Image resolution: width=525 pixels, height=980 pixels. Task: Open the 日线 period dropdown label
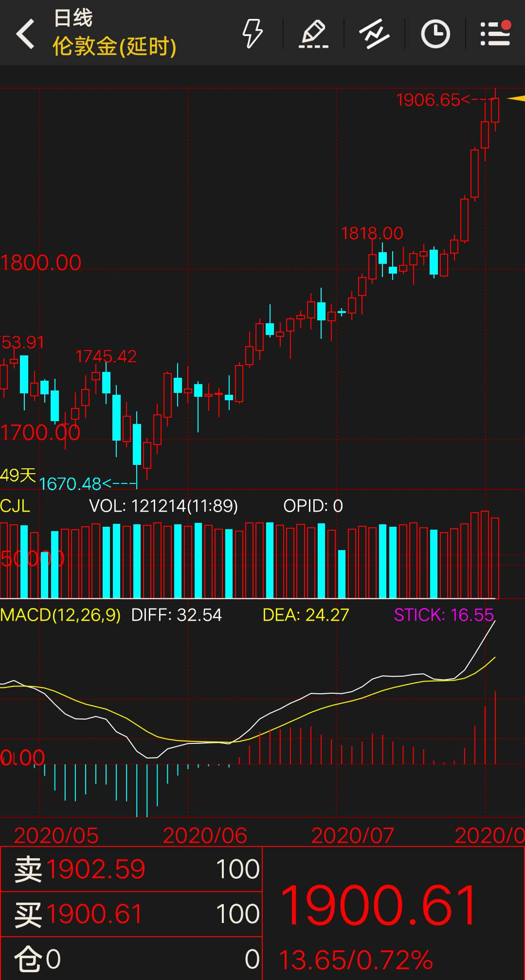click(73, 18)
